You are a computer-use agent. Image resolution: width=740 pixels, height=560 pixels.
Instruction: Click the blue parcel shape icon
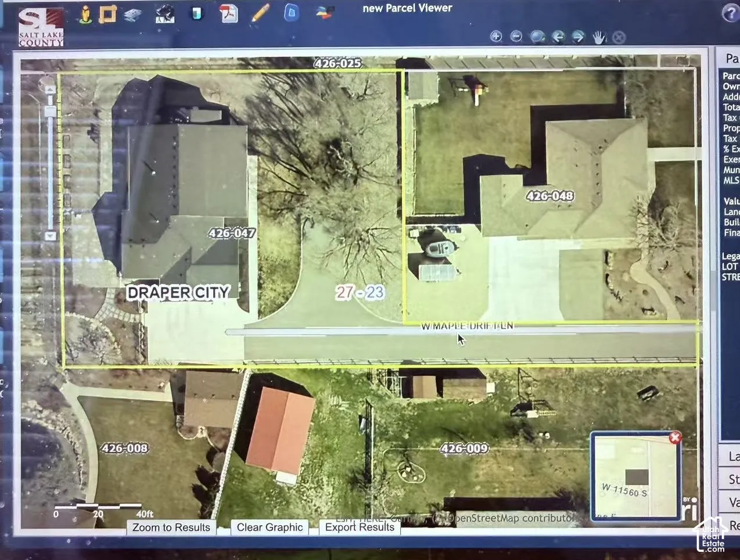(x=292, y=13)
